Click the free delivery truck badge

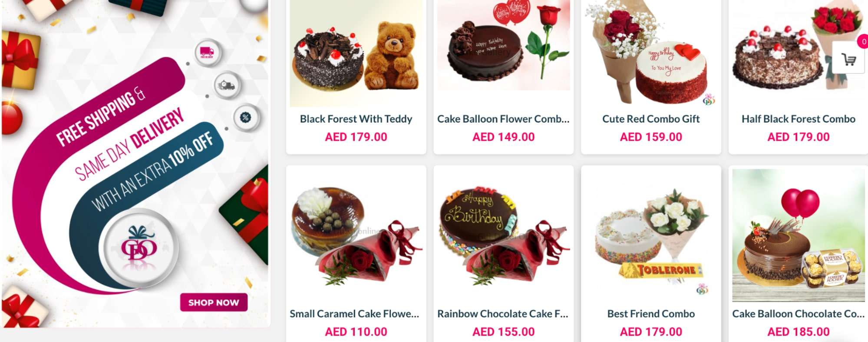coord(207,53)
